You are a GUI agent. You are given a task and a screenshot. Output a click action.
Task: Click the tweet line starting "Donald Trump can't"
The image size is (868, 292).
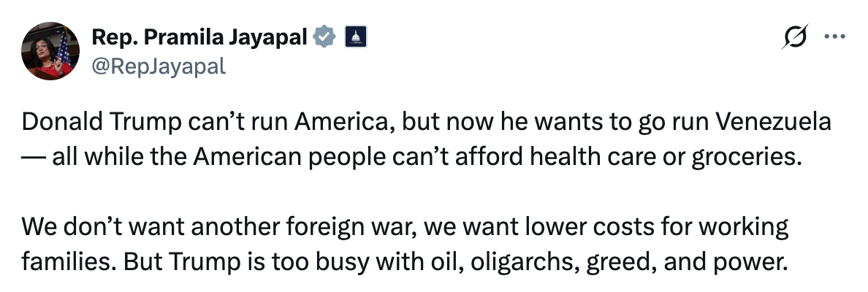click(292, 123)
